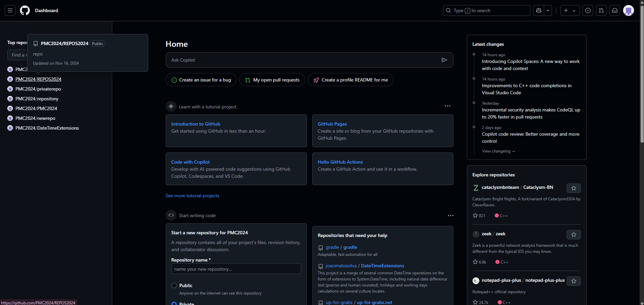Click the GitHub logo icon
The width and height of the screenshot is (644, 305).
click(x=25, y=10)
